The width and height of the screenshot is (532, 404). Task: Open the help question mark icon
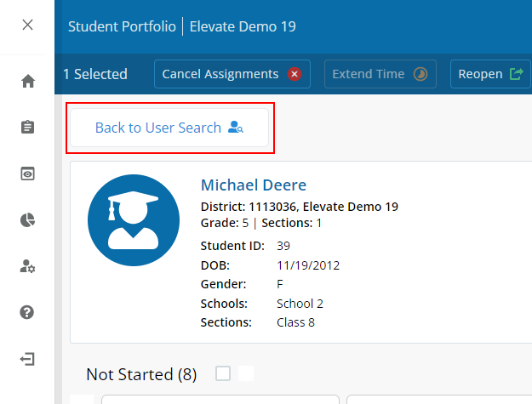(x=26, y=312)
